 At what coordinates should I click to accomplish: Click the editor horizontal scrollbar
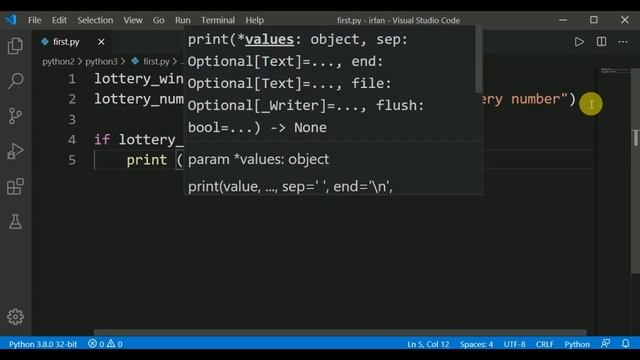[340, 332]
